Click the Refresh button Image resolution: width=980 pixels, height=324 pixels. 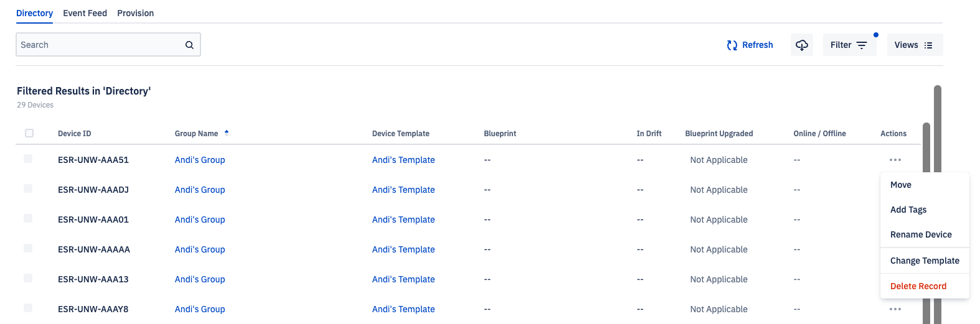pos(750,45)
